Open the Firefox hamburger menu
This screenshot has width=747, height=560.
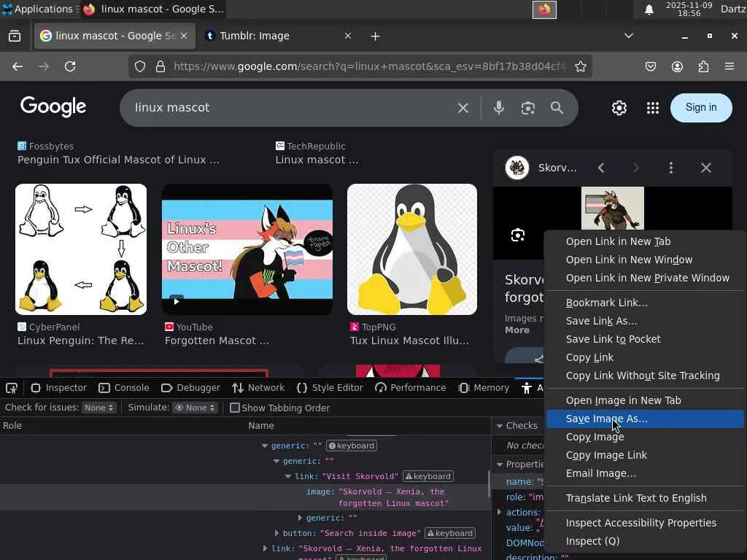point(729,66)
